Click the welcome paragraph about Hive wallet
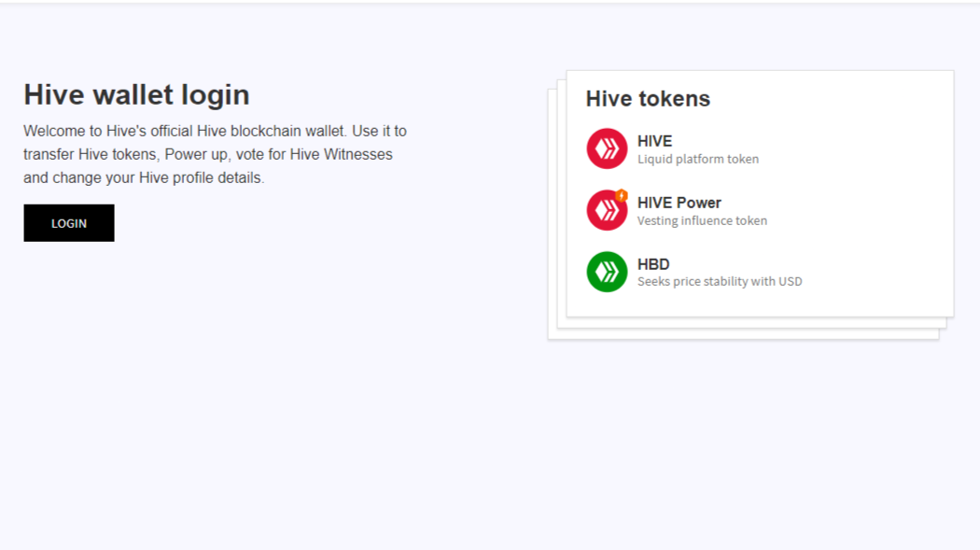The width and height of the screenshot is (980, 550). [215, 153]
